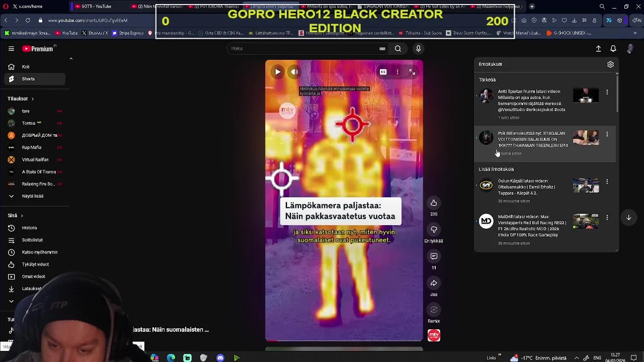Open options for Oulun Kärpät notification
The height and width of the screenshot is (362, 644).
[607, 182]
